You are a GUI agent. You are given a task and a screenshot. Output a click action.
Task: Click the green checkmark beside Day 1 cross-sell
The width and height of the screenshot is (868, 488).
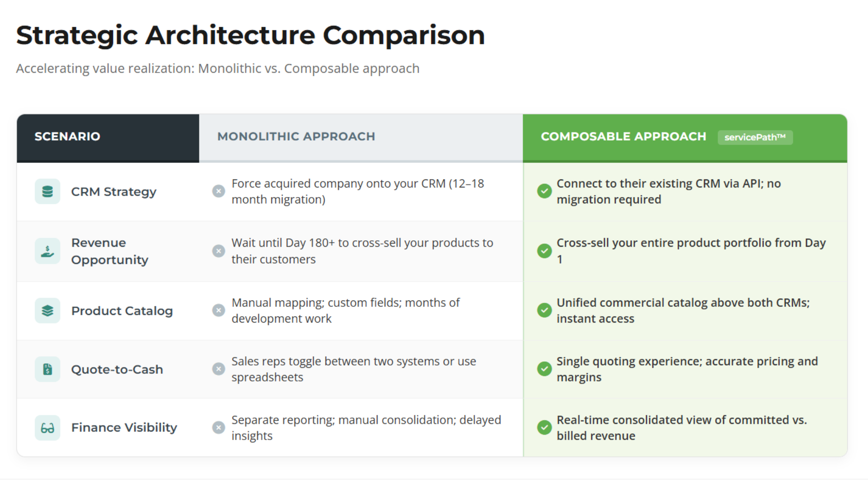544,251
